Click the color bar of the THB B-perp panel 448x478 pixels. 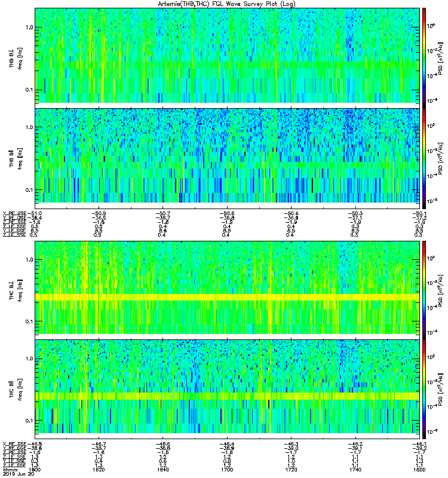424,58
